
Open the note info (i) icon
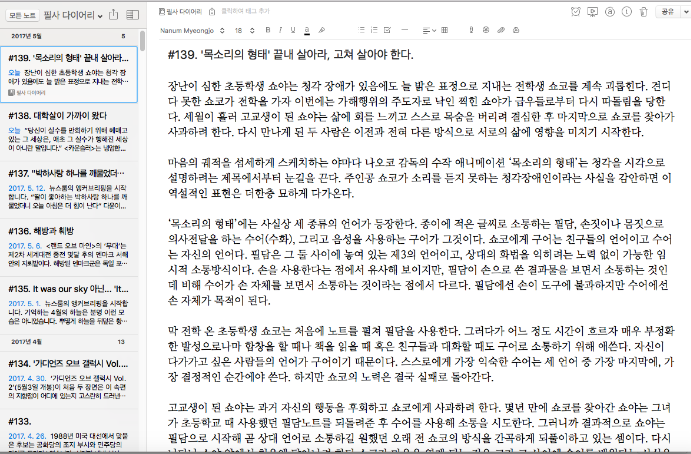(627, 12)
